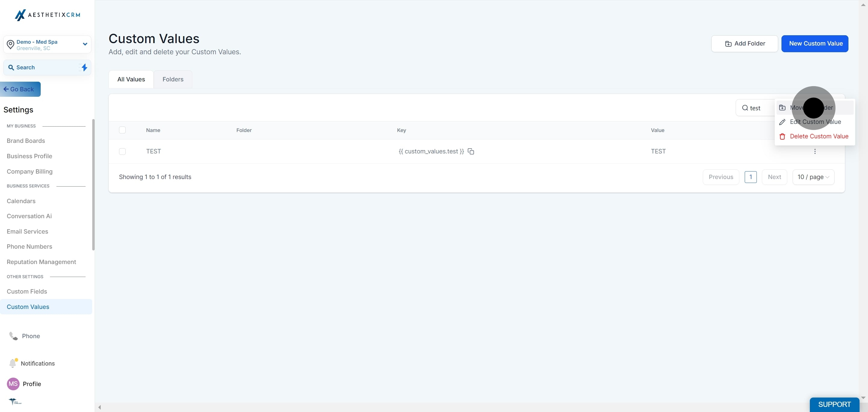Click the Phone icon in sidebar
The image size is (868, 412).
click(x=13, y=336)
